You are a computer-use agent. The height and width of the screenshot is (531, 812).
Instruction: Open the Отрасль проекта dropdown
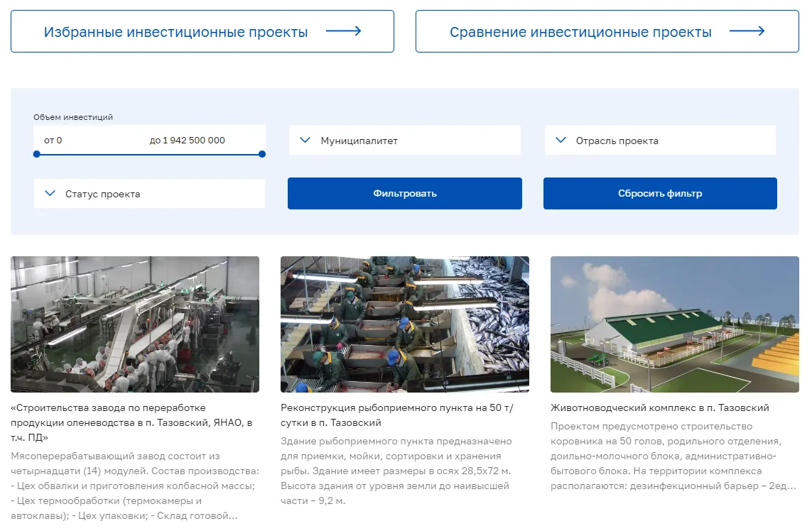click(660, 141)
